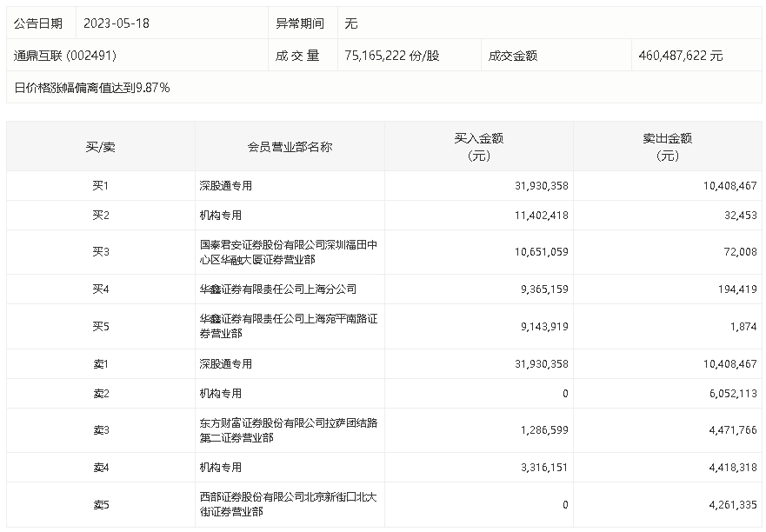Select the 会员营业部名称 column header
The width and height of the screenshot is (766, 532).
(290, 147)
